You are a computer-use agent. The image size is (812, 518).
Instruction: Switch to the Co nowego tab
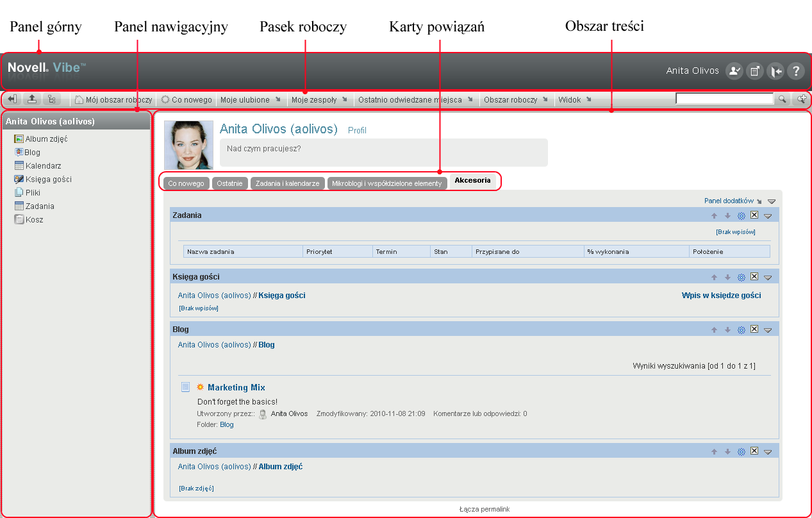[186, 183]
